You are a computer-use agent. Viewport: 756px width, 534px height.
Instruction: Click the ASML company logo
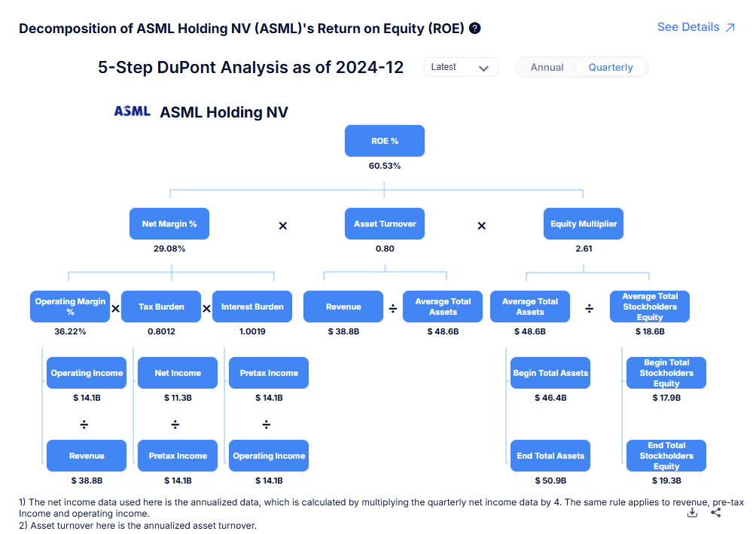coord(132,111)
